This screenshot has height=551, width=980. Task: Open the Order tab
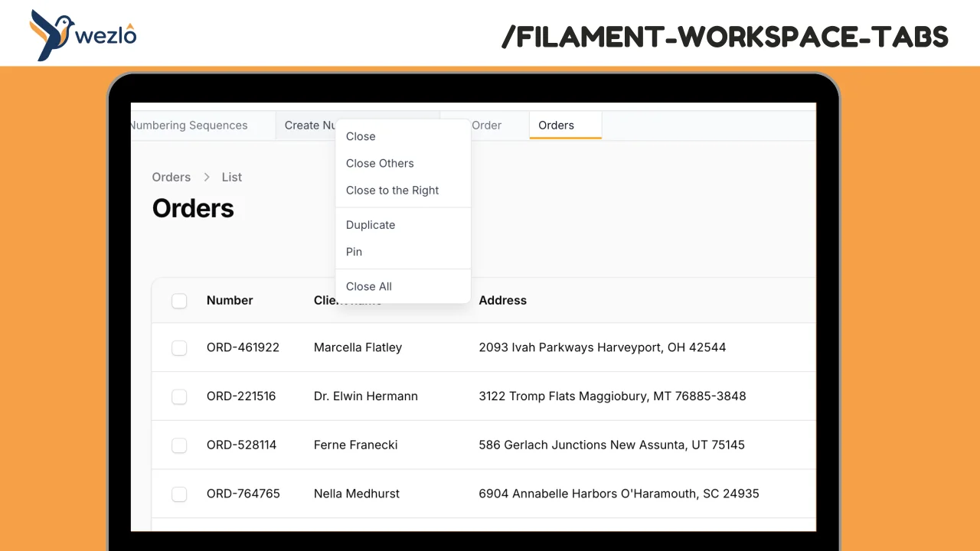coord(486,125)
